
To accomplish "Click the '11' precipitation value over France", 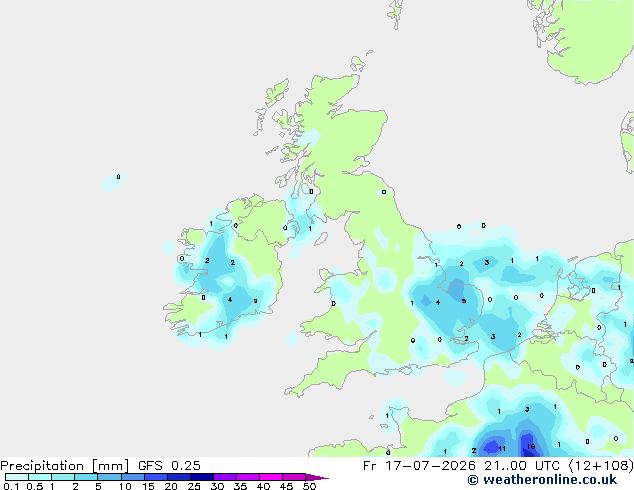I will click(x=502, y=448).
